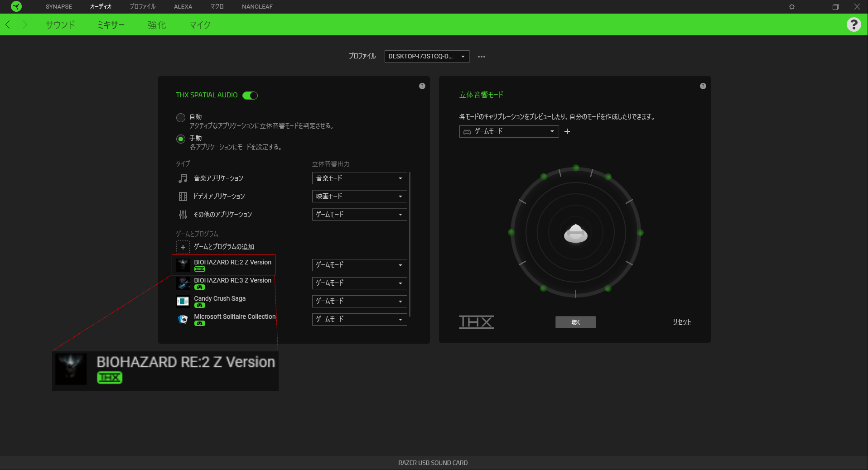This screenshot has width=868, height=470.
Task: Click the 立体音響モード panel help icon
Action: [x=703, y=86]
